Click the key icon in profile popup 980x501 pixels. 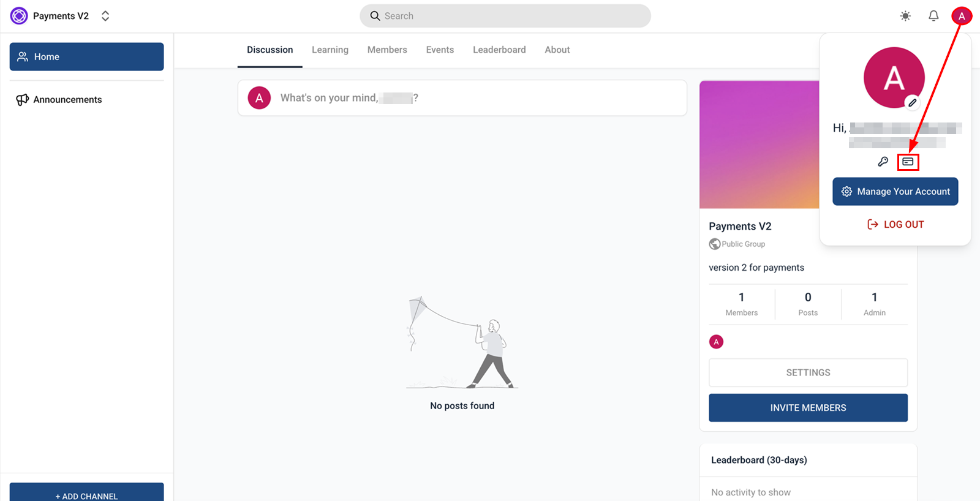[883, 162]
